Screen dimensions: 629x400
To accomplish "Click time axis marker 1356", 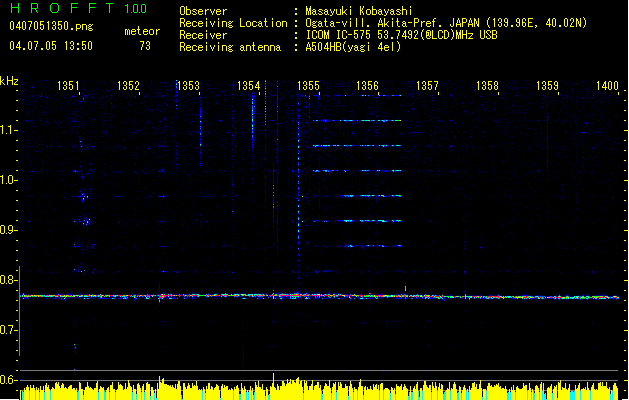I will [367, 85].
